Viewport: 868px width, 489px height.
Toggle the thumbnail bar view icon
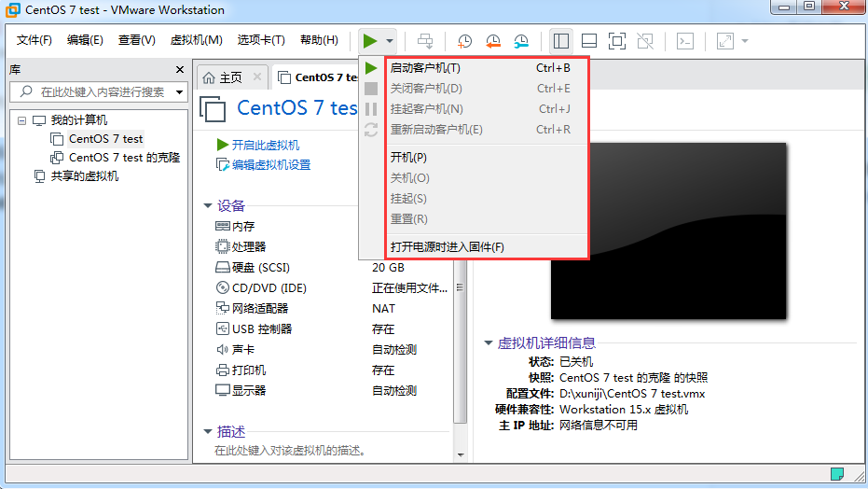pyautogui.click(x=589, y=41)
